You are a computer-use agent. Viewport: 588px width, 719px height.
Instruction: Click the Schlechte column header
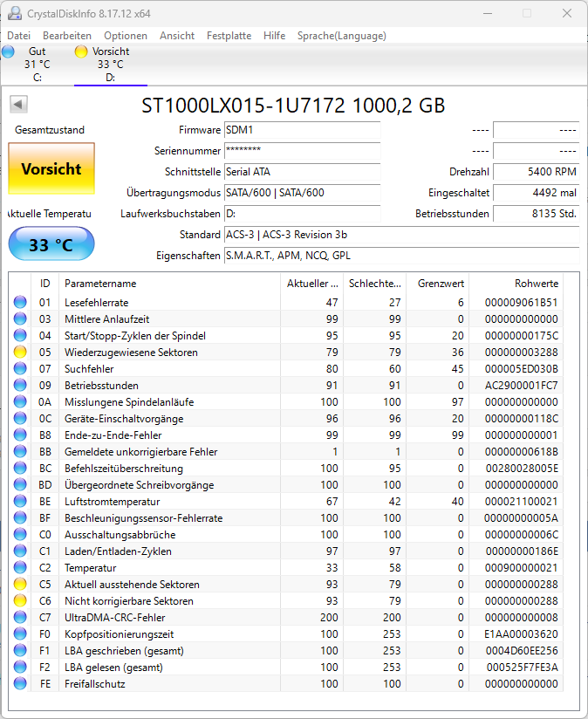[375, 284]
